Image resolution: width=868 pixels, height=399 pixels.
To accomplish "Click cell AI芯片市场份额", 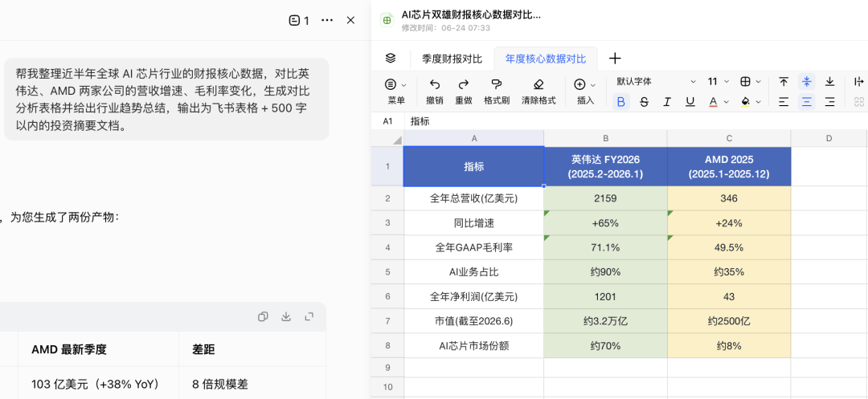I will click(474, 346).
